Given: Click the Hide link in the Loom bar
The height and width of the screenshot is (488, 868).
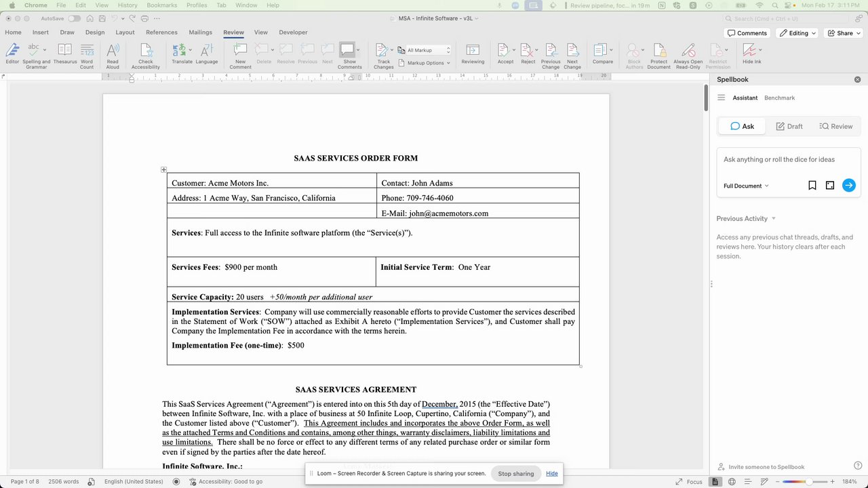Looking at the screenshot, I should click(x=552, y=473).
